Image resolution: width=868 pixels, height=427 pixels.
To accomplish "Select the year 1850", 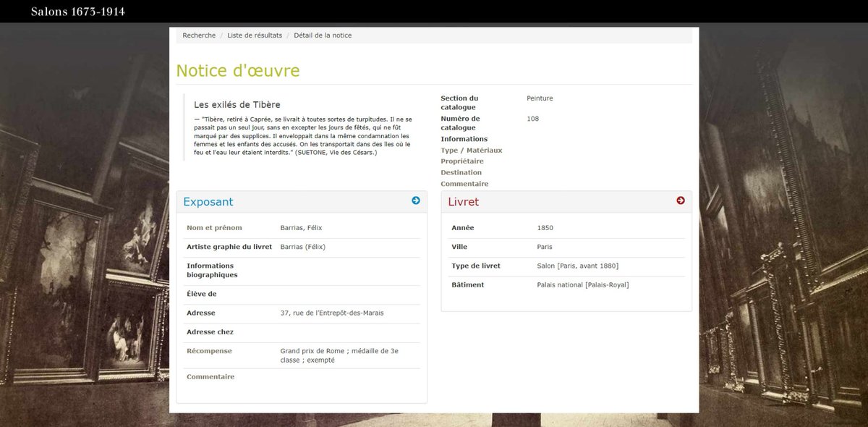I will click(x=545, y=228).
